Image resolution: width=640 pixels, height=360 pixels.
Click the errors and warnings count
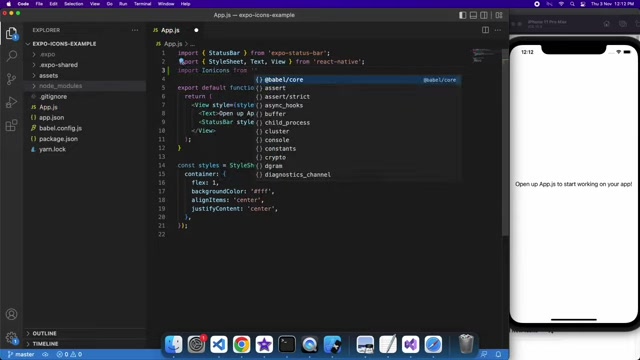(69, 354)
